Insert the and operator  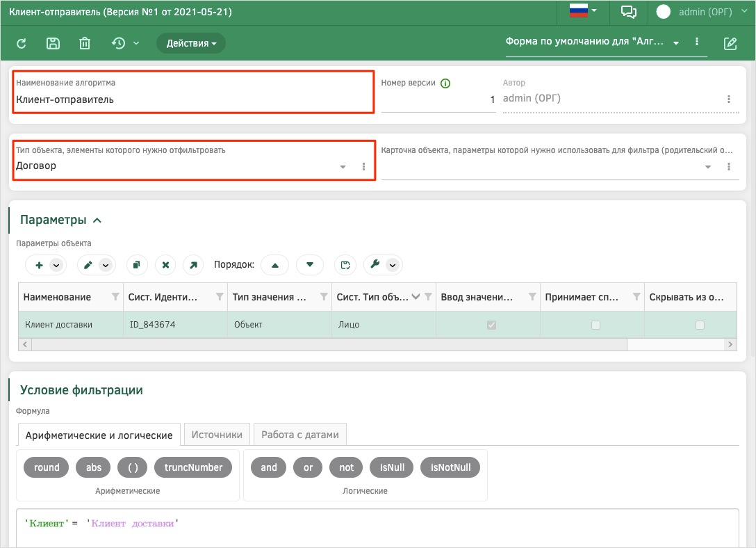pyautogui.click(x=268, y=467)
